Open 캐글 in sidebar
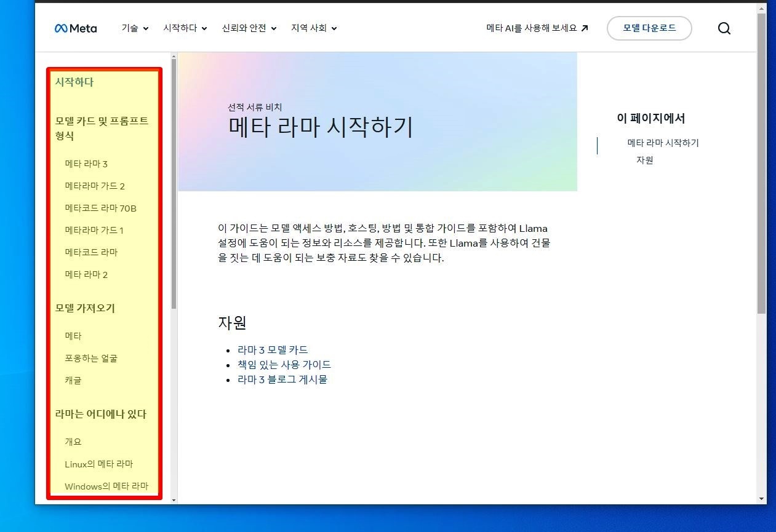 pyautogui.click(x=73, y=380)
